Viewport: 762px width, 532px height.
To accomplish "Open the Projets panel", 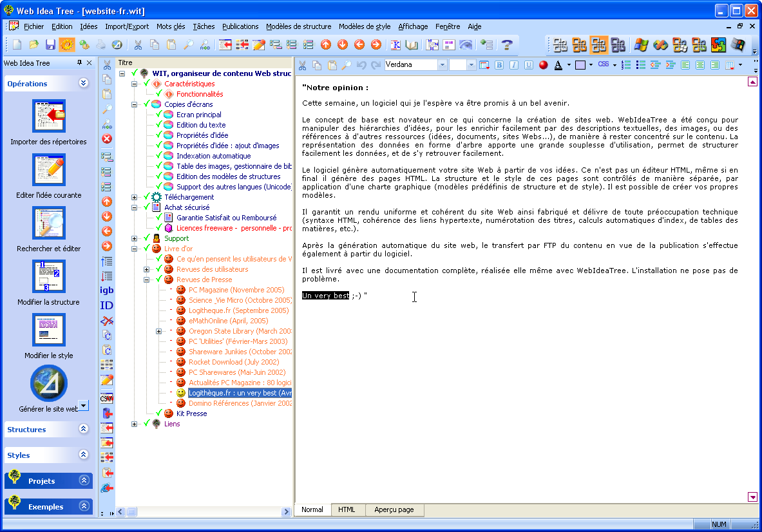I will click(48, 480).
